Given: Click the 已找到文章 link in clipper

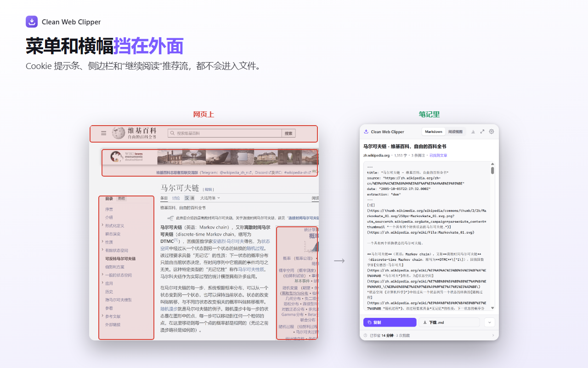Looking at the screenshot, I should tap(438, 155).
